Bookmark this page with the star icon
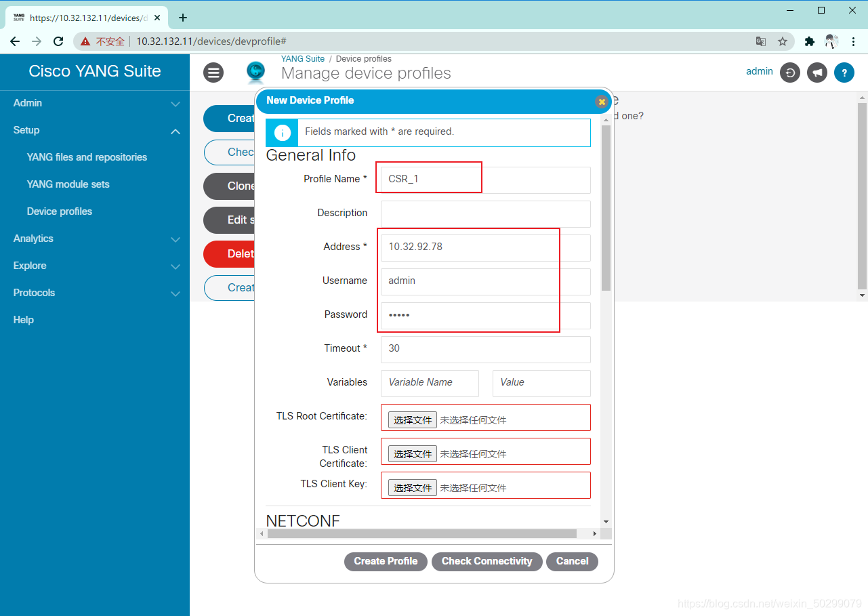 tap(783, 41)
